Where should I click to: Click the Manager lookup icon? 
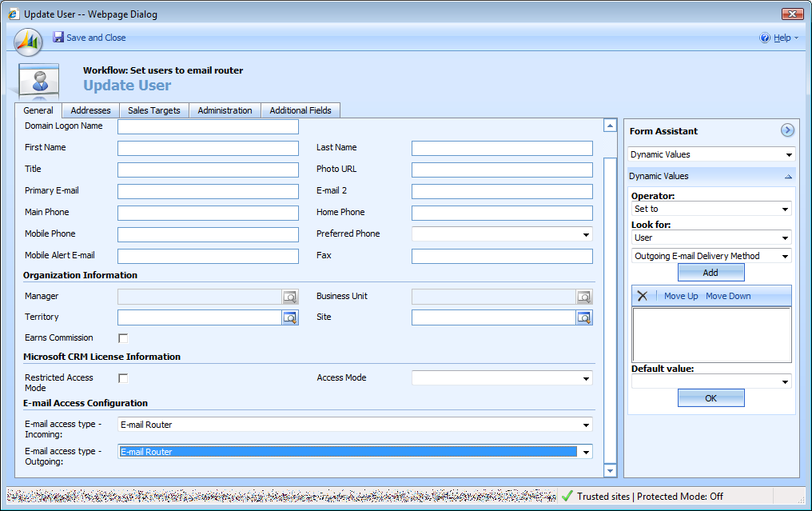point(289,297)
